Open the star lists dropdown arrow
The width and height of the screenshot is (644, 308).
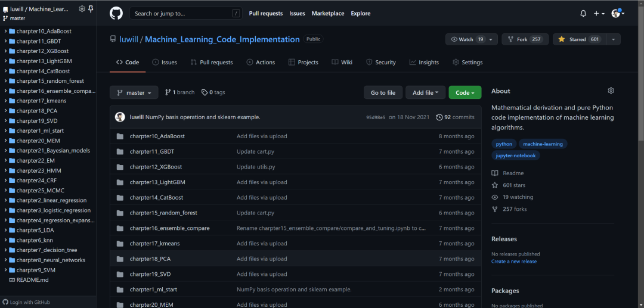coord(613,39)
